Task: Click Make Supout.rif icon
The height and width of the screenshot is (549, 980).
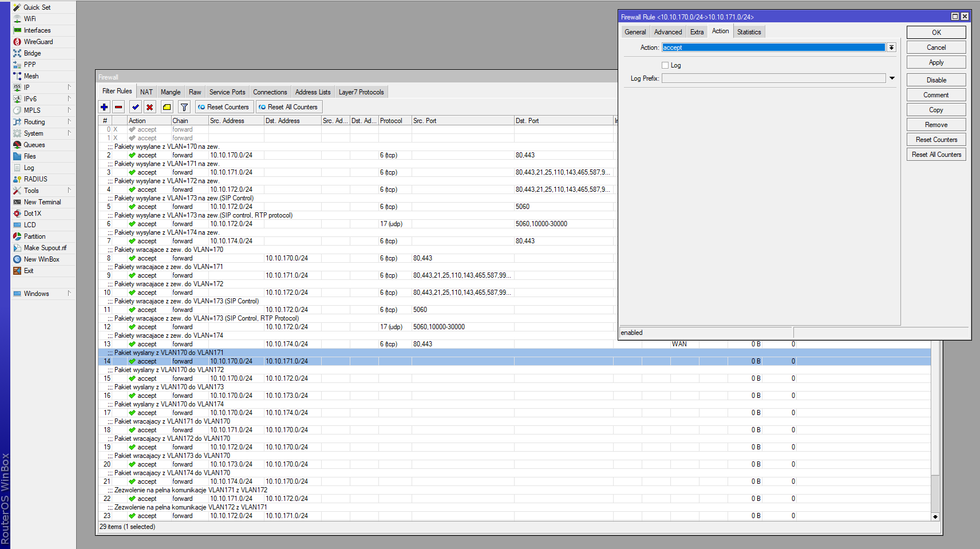Action: coord(17,248)
